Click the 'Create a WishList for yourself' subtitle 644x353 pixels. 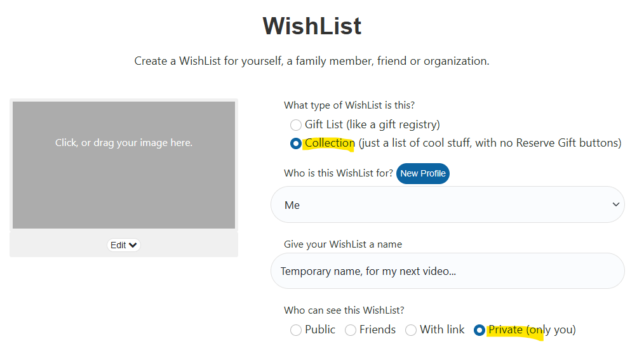pyautogui.click(x=312, y=62)
